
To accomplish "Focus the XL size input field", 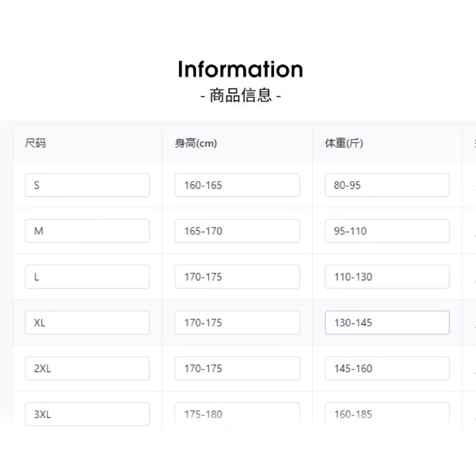I will [87, 323].
